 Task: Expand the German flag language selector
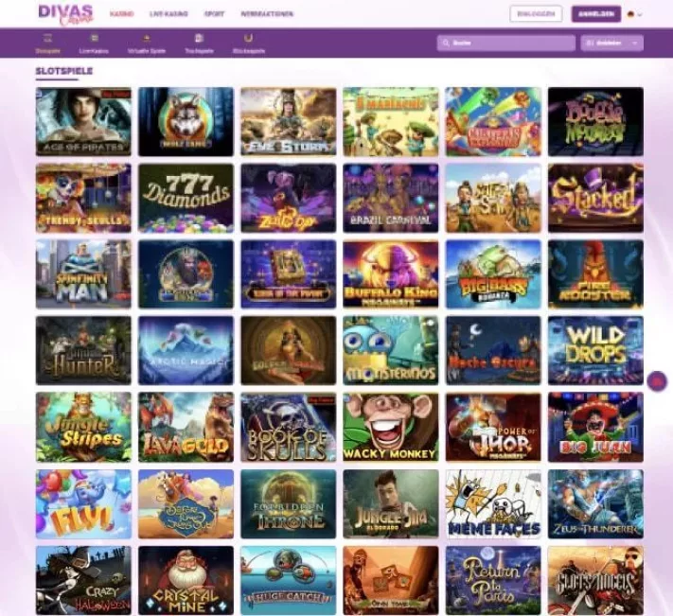[635, 14]
